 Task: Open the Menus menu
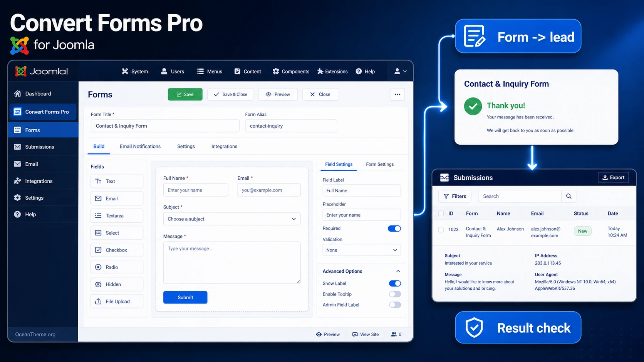[x=210, y=72]
